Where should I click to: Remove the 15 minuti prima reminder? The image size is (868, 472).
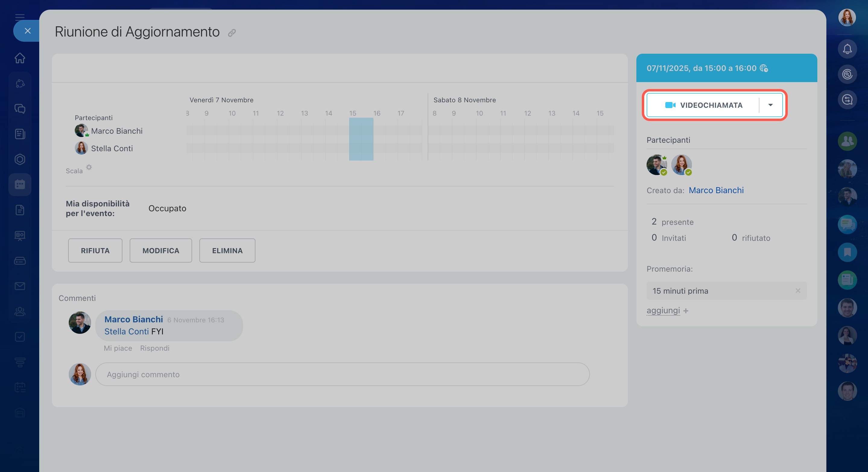click(x=797, y=291)
